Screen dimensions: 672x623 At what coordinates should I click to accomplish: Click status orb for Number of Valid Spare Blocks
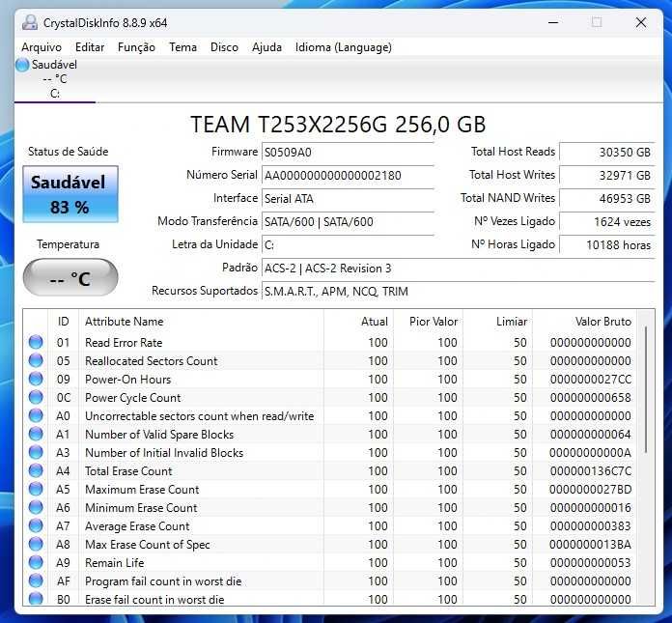pos(36,434)
